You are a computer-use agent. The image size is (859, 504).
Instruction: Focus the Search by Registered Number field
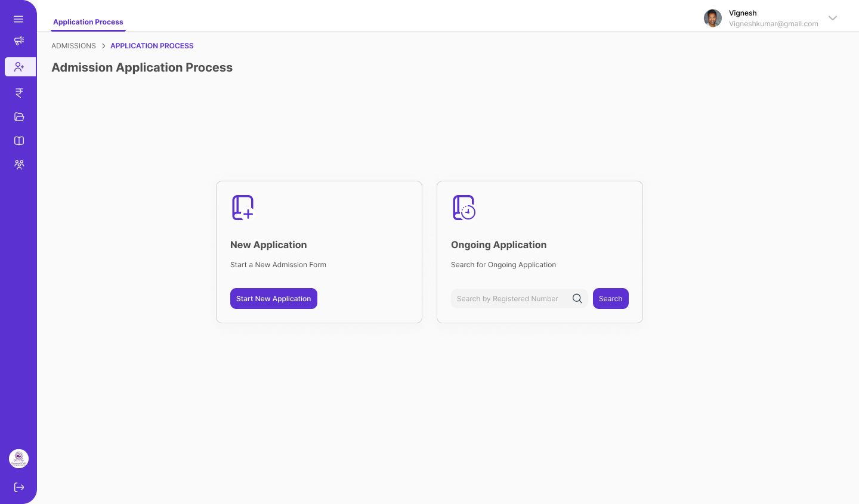(507, 299)
